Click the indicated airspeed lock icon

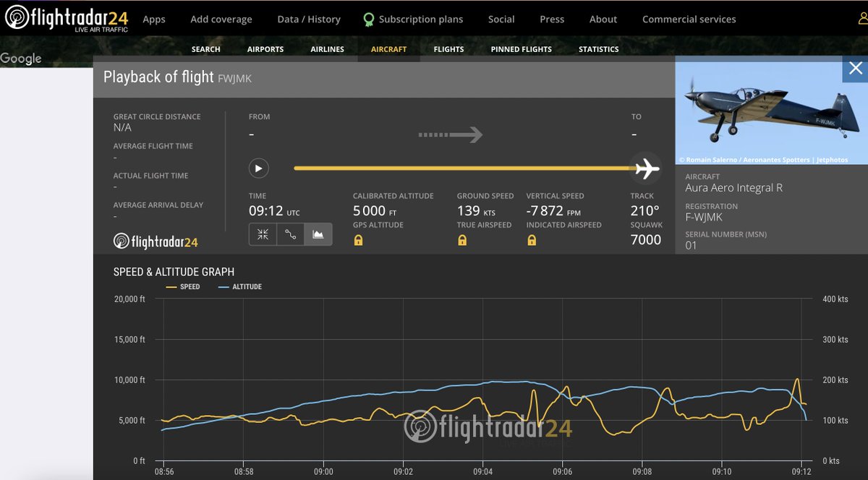click(532, 240)
